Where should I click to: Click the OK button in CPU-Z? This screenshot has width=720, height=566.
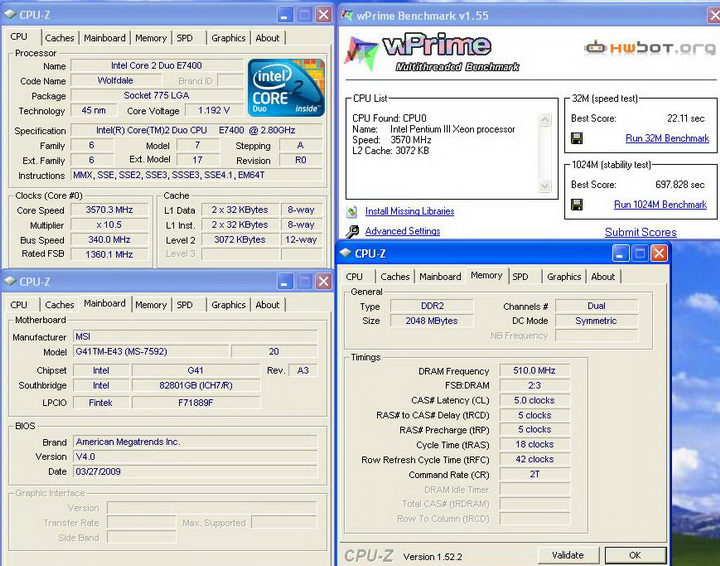(635, 555)
